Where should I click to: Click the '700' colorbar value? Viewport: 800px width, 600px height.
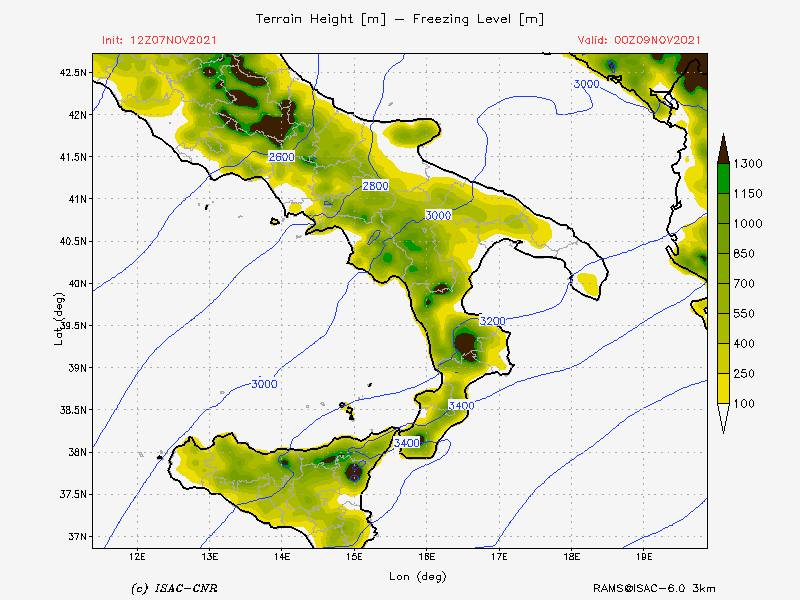(744, 284)
